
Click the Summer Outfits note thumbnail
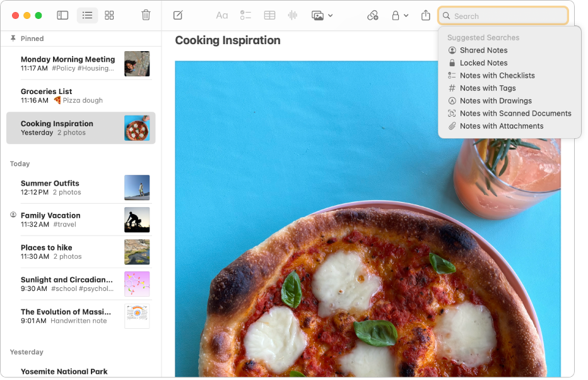coord(137,187)
